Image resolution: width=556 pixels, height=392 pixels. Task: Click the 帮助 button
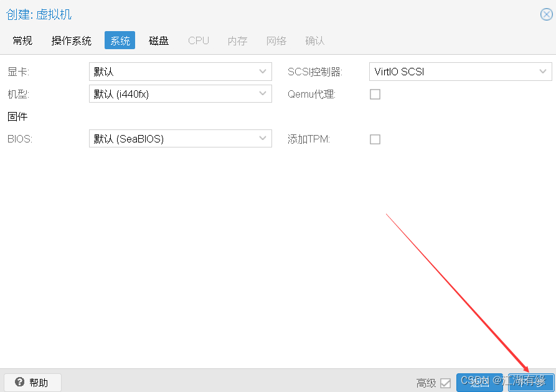coord(32,382)
